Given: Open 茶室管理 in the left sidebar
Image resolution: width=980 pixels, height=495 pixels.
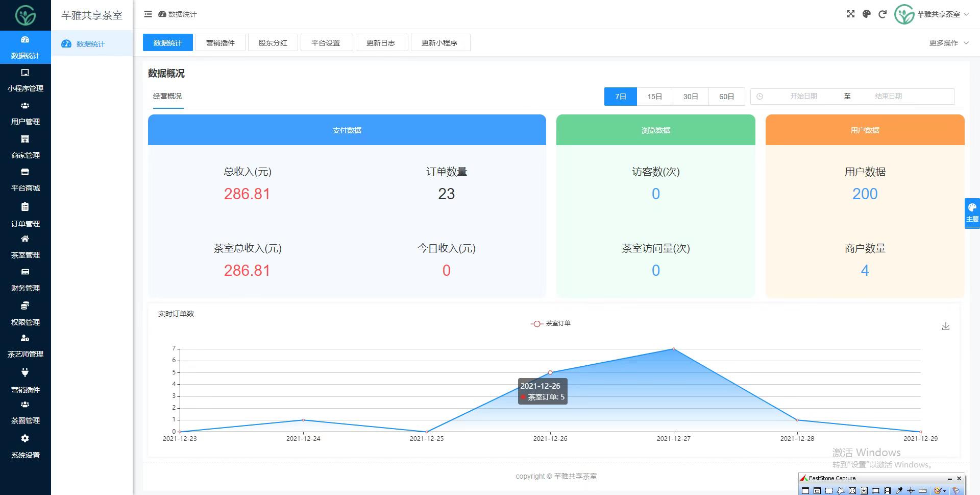Looking at the screenshot, I should (25, 247).
